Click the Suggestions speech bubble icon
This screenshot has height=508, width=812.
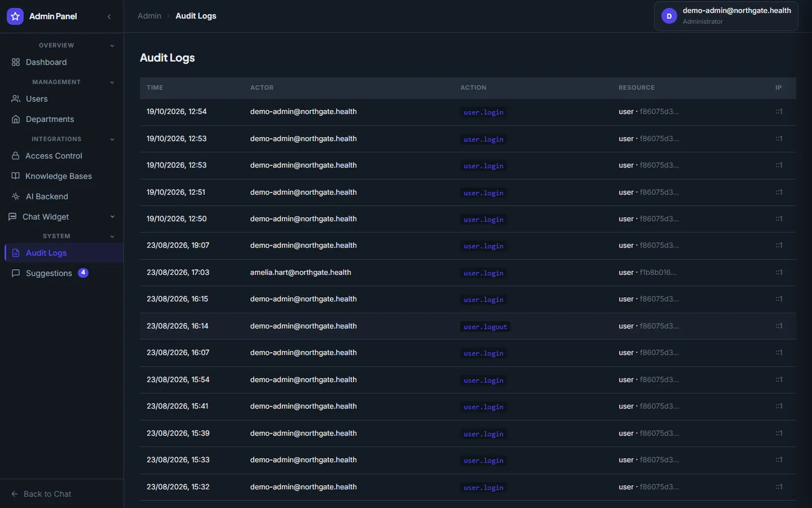16,273
